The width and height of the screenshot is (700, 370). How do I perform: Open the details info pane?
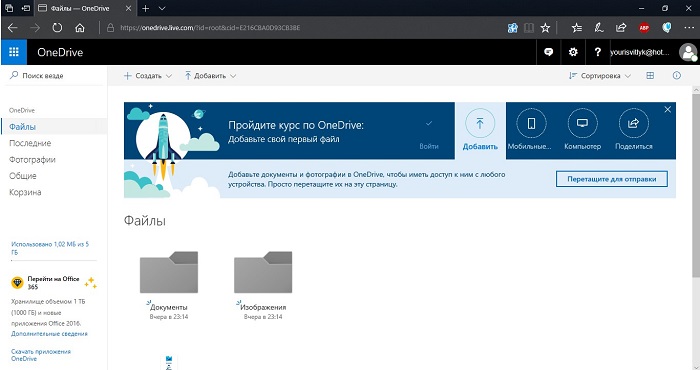677,76
